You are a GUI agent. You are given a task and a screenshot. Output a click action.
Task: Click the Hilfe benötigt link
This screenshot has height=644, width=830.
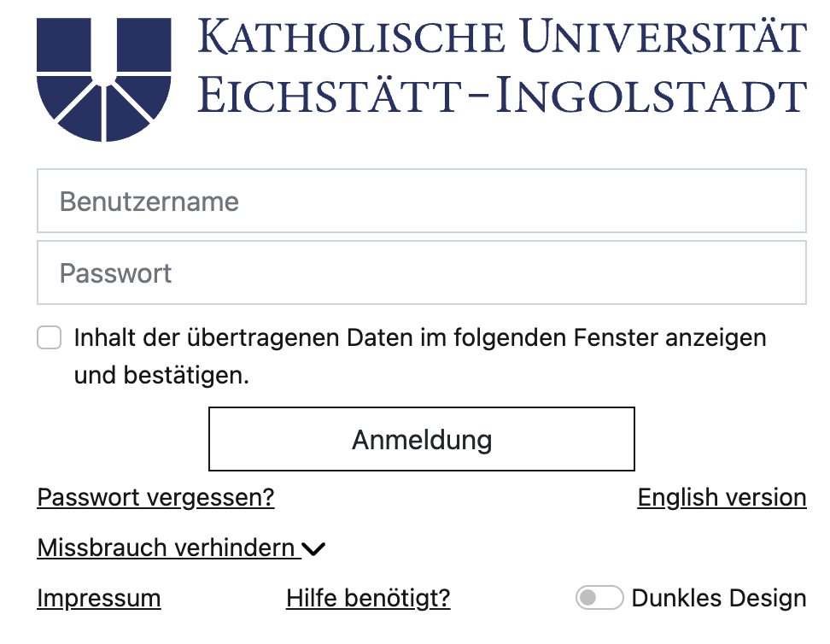(367, 598)
